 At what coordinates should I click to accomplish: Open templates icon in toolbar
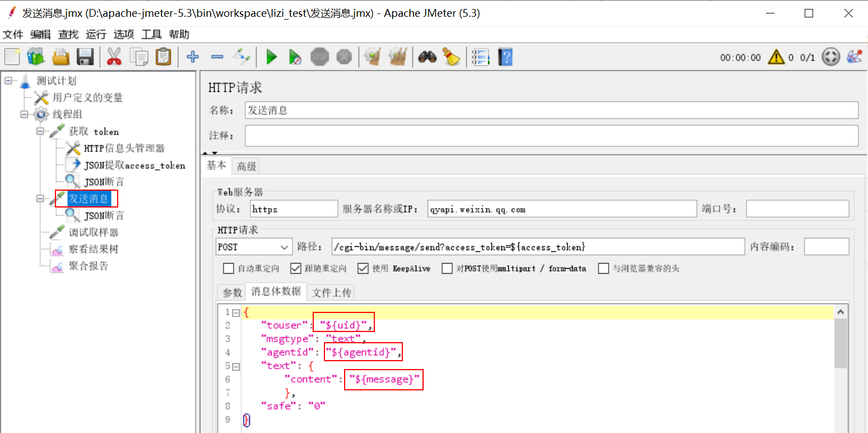[36, 57]
